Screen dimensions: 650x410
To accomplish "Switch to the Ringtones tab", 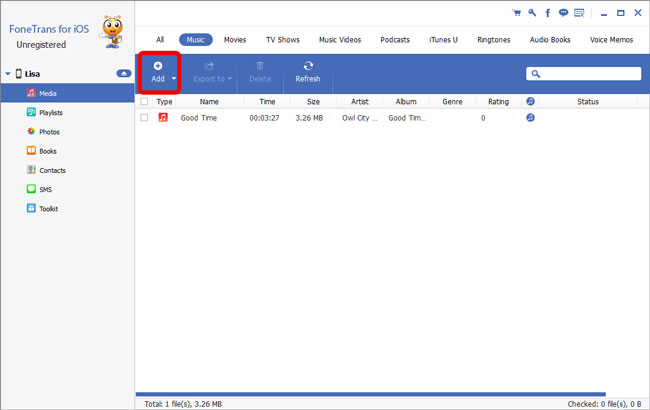I will tap(494, 40).
